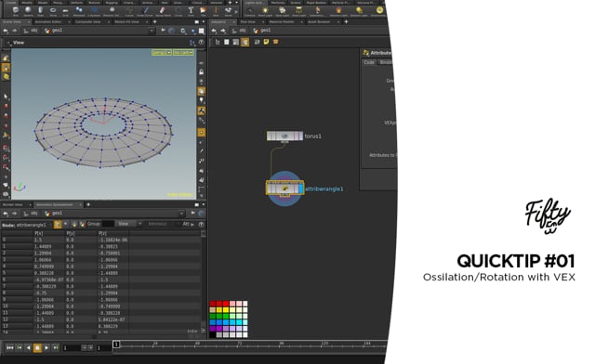This screenshot has height=364, width=595.
Task: Toggle the highlighted points mode in spreadsheet
Action: click(x=58, y=225)
